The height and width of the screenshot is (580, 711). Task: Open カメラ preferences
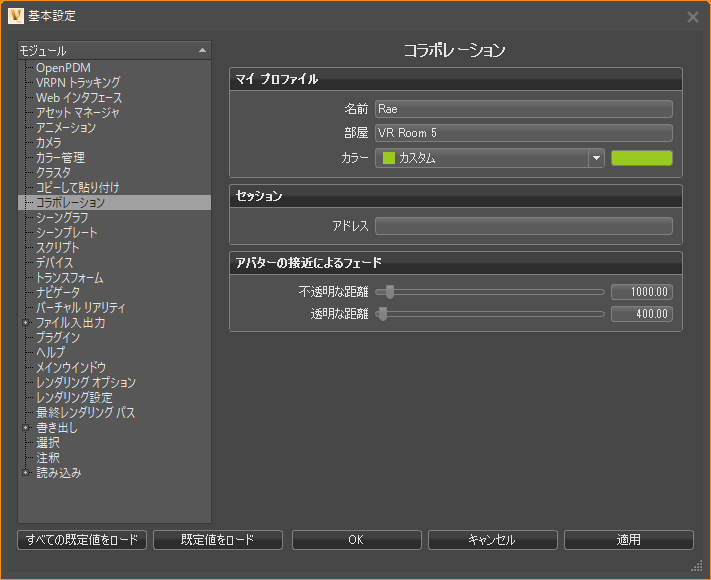pyautogui.click(x=49, y=142)
